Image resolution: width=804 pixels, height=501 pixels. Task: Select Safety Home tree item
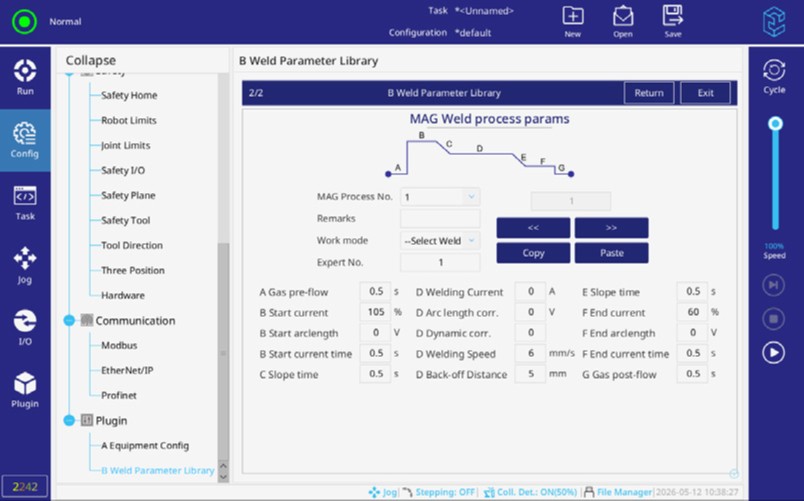pos(129,95)
